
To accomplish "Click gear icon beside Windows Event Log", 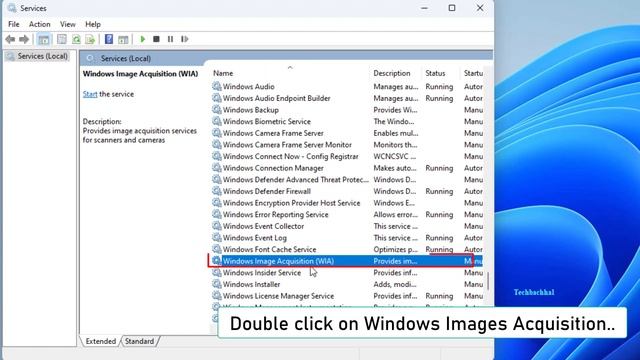I will tap(217, 238).
